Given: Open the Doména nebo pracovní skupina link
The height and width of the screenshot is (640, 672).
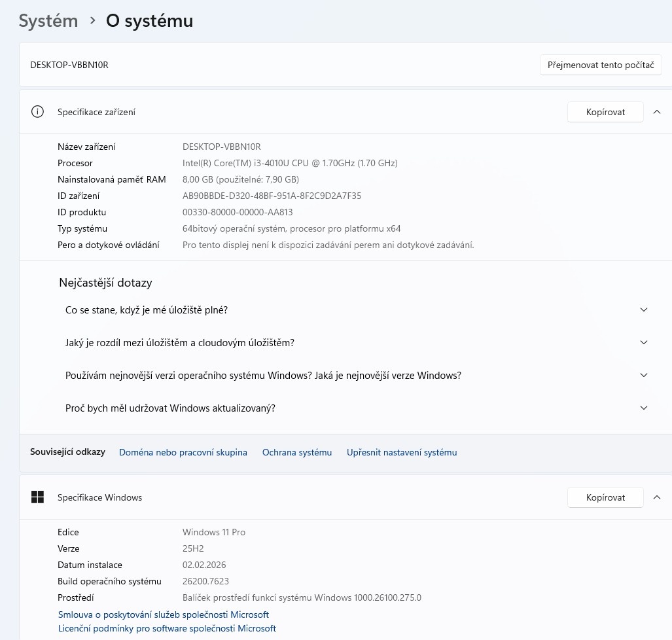Looking at the screenshot, I should (x=183, y=452).
